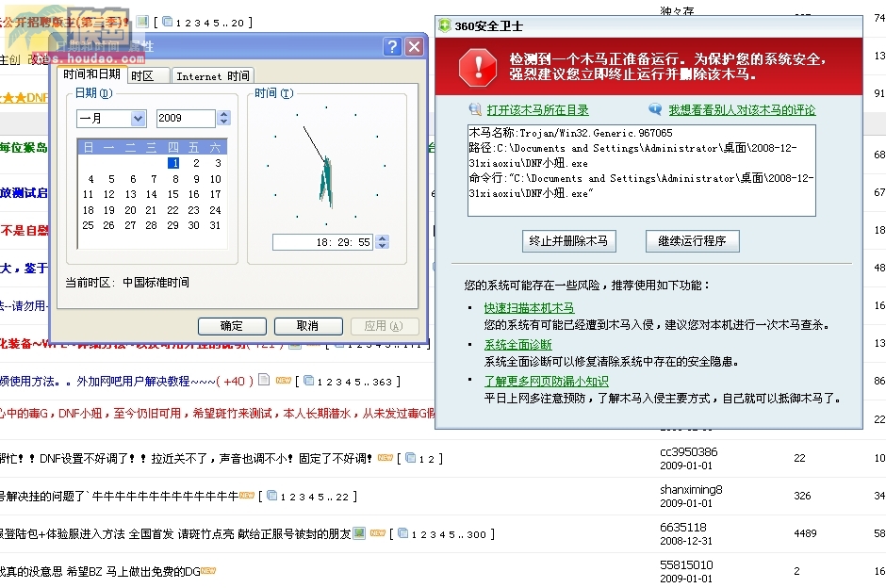Click the image attachment icon on 体验服进入方法 thread
The image size is (886, 588).
[359, 532]
